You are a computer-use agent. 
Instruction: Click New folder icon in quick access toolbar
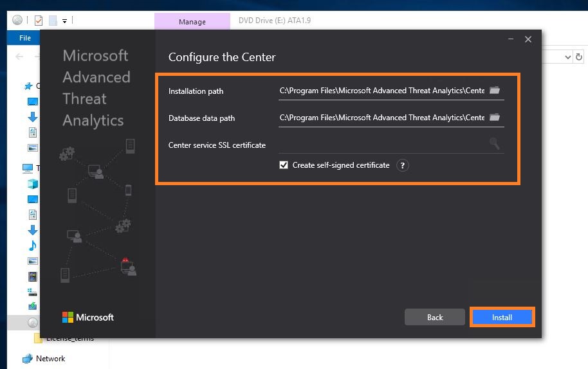(53, 20)
